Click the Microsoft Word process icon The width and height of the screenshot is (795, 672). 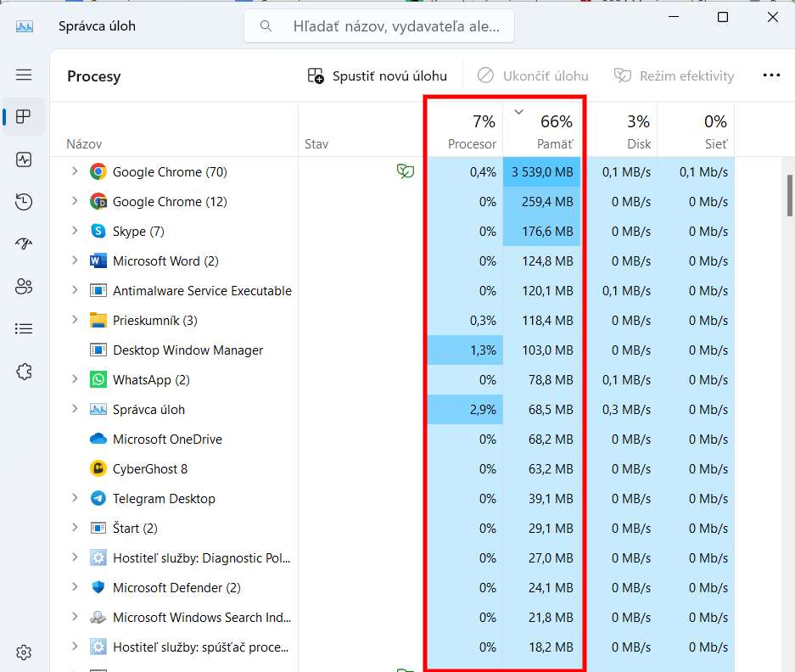pyautogui.click(x=98, y=260)
